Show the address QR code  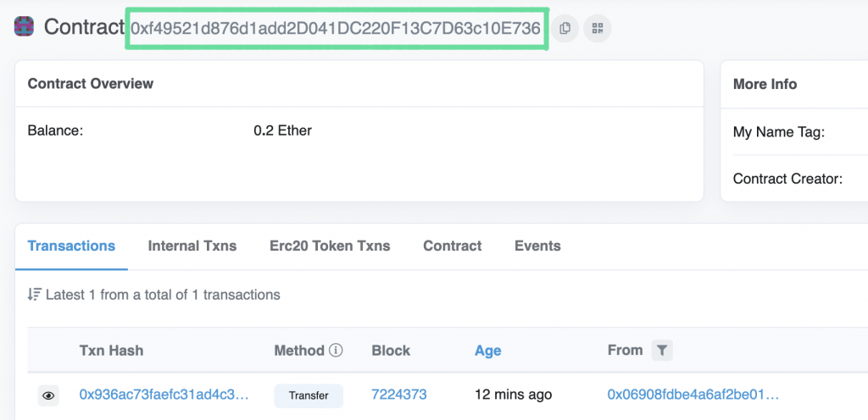(598, 28)
